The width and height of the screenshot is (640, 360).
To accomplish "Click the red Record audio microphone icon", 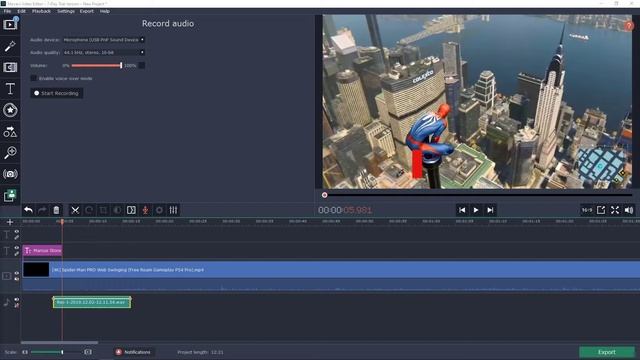I will coord(145,210).
